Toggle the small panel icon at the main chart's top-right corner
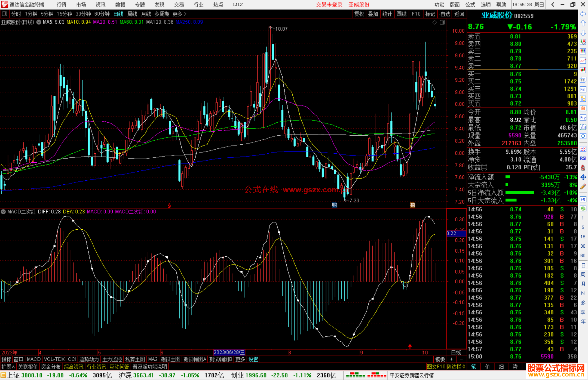 [442, 22]
